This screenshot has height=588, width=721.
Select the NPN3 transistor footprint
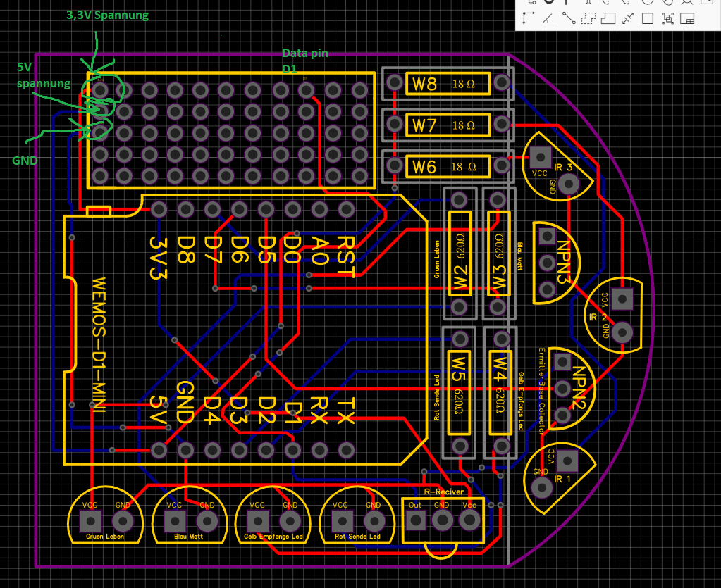557,263
